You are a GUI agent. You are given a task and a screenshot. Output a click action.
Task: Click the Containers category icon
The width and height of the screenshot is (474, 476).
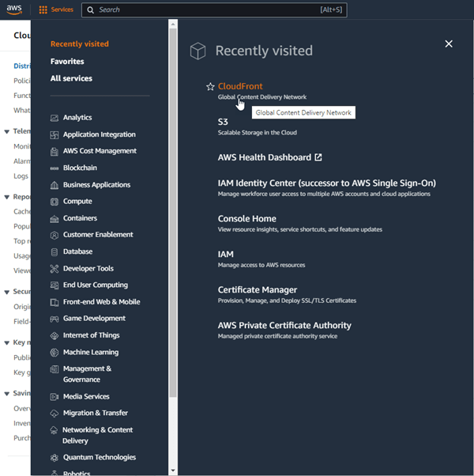55,218
